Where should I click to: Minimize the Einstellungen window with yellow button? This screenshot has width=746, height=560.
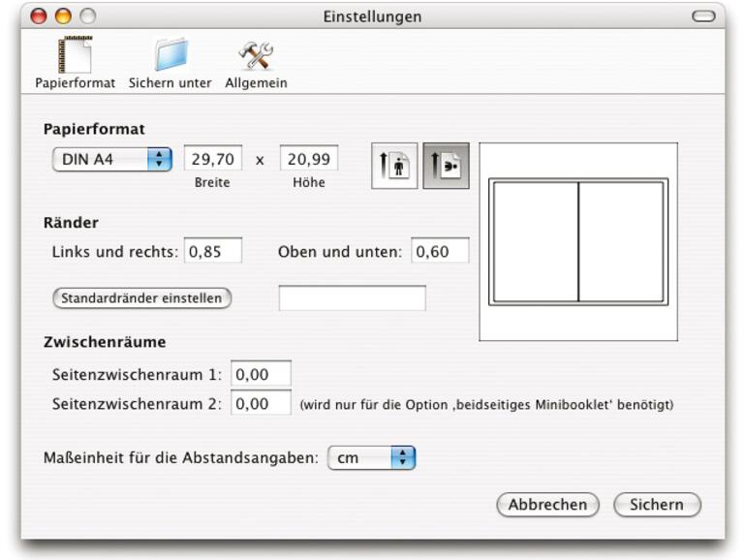pyautogui.click(x=63, y=16)
